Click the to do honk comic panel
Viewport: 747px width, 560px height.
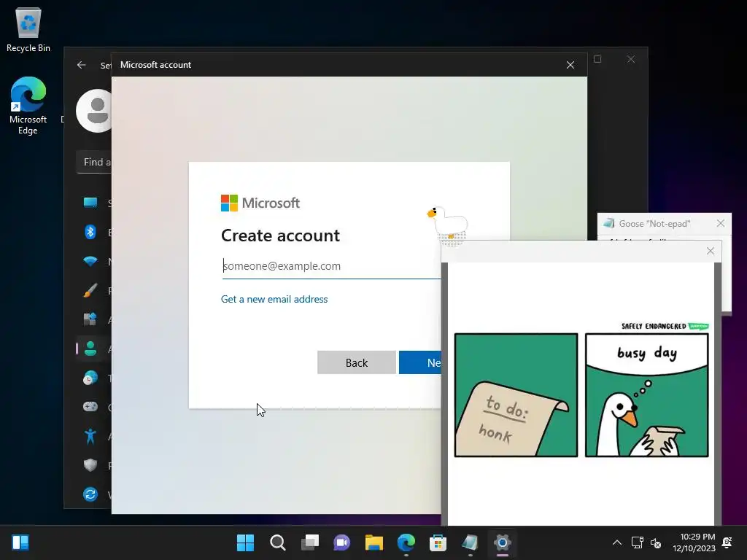click(x=516, y=395)
